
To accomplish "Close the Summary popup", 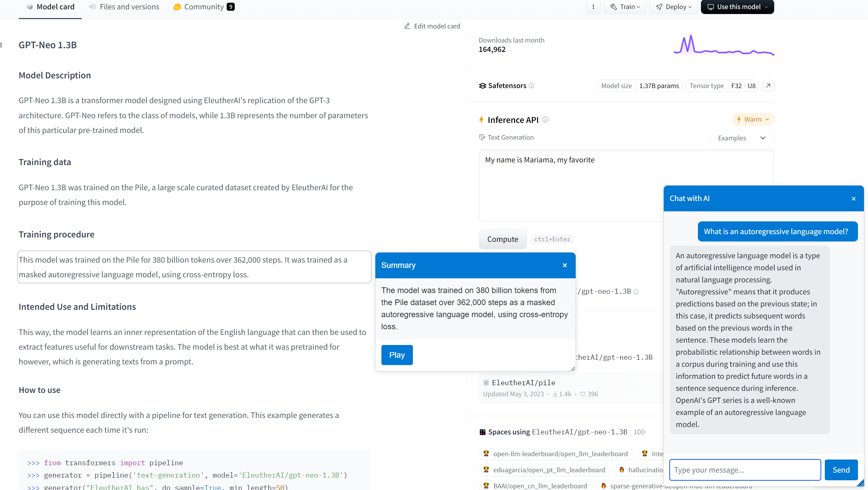I will click(565, 265).
